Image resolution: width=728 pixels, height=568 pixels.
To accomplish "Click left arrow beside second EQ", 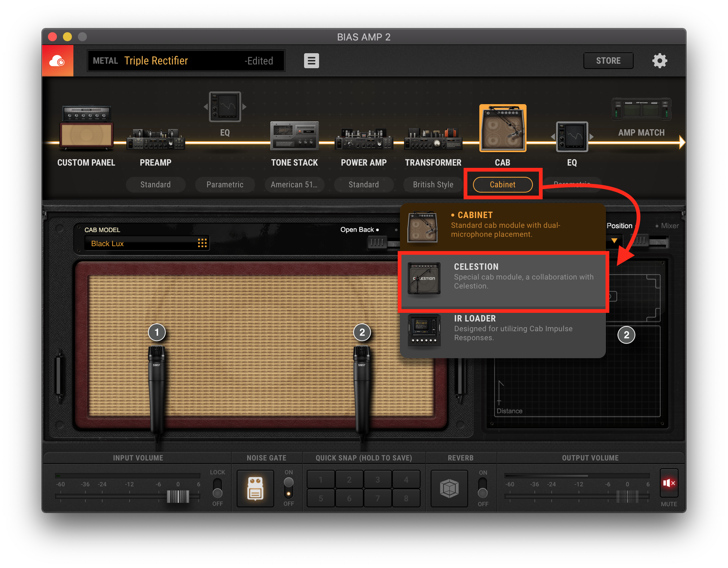I will (553, 137).
